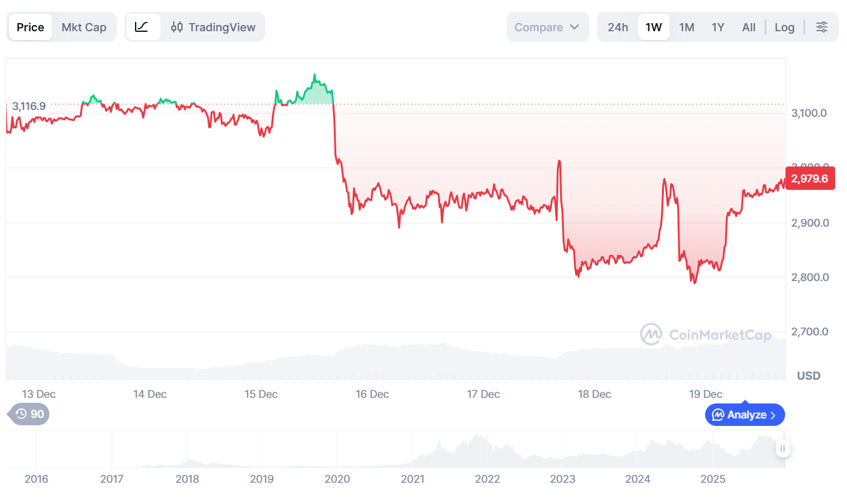Select the line chart icon
Viewport: 847px width, 504px height.
(142, 27)
